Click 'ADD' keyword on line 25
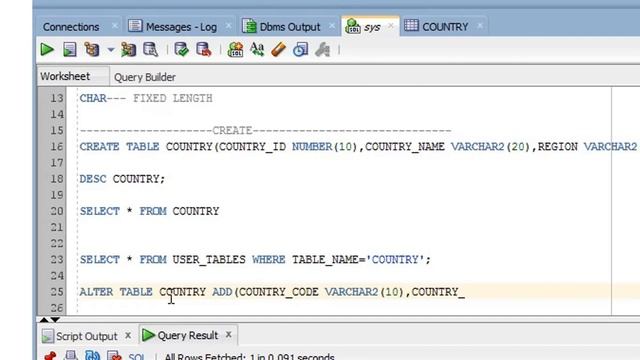 (x=222, y=292)
